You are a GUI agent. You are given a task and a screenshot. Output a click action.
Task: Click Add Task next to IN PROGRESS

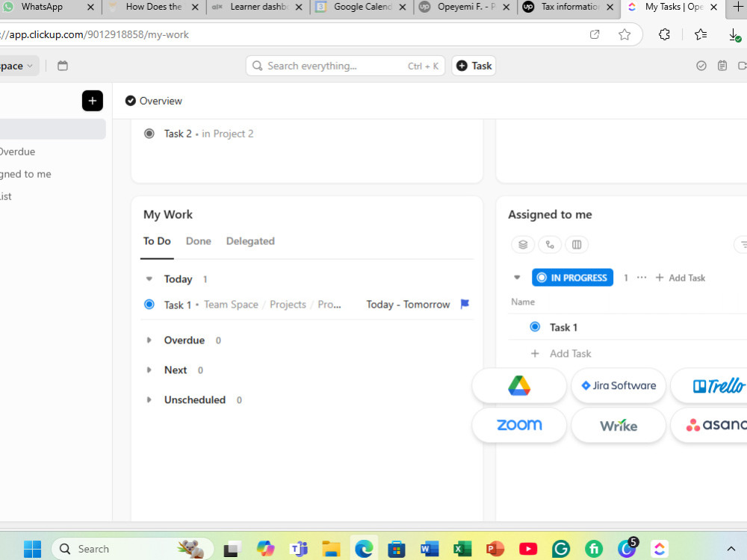681,278
